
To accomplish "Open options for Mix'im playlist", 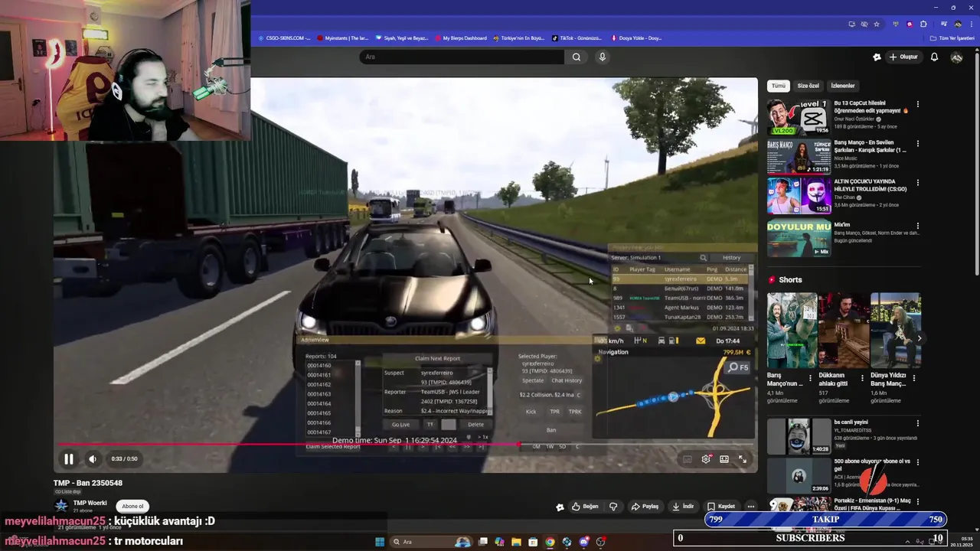I will point(918,226).
